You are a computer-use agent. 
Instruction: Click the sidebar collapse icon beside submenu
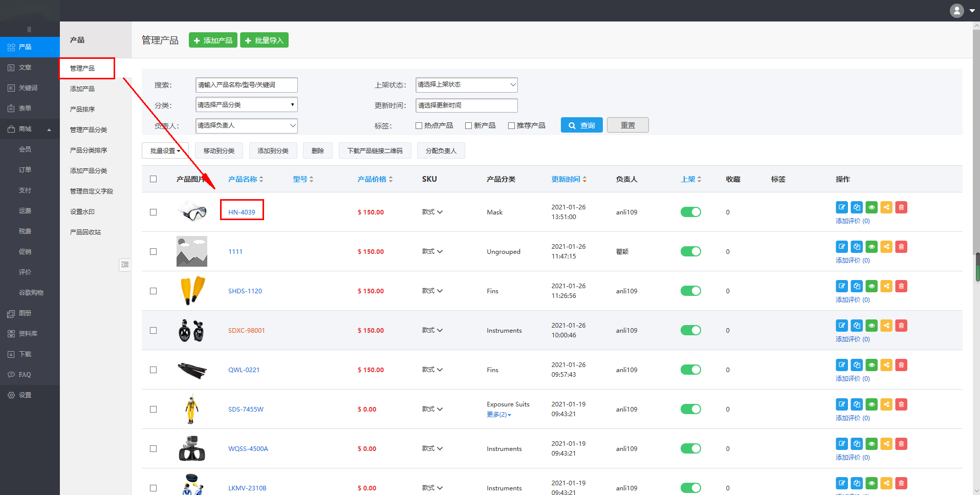[125, 265]
